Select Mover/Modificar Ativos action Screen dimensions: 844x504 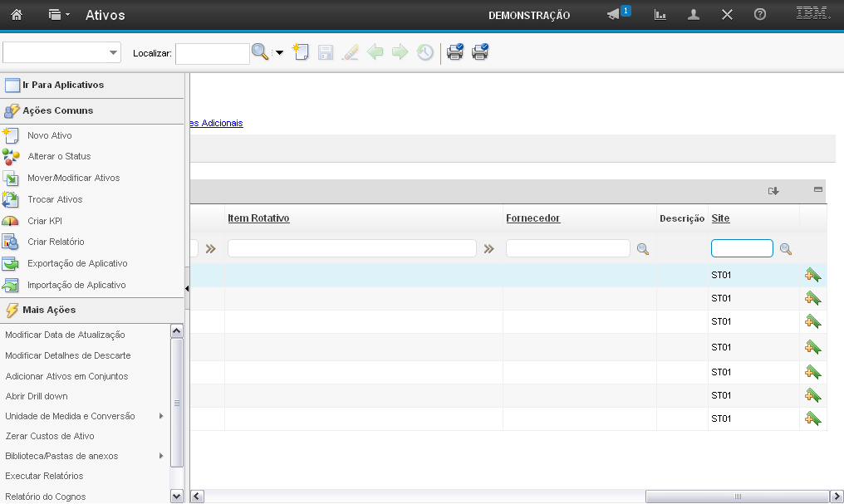pyautogui.click(x=73, y=178)
